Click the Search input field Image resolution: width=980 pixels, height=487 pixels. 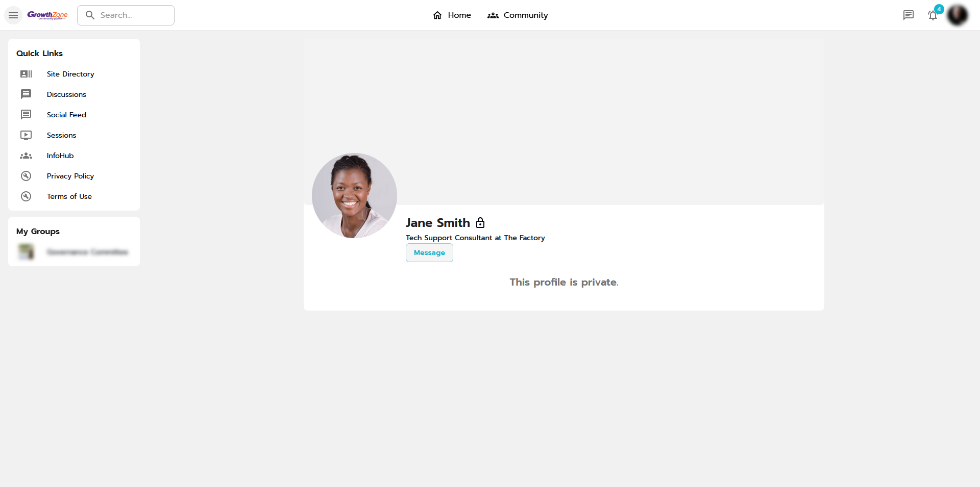coord(126,15)
